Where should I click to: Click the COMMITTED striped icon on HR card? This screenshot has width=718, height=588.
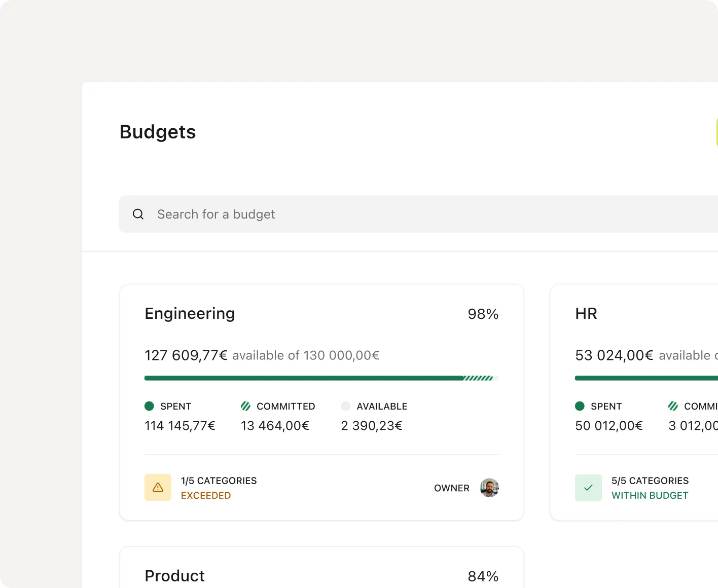pos(673,406)
